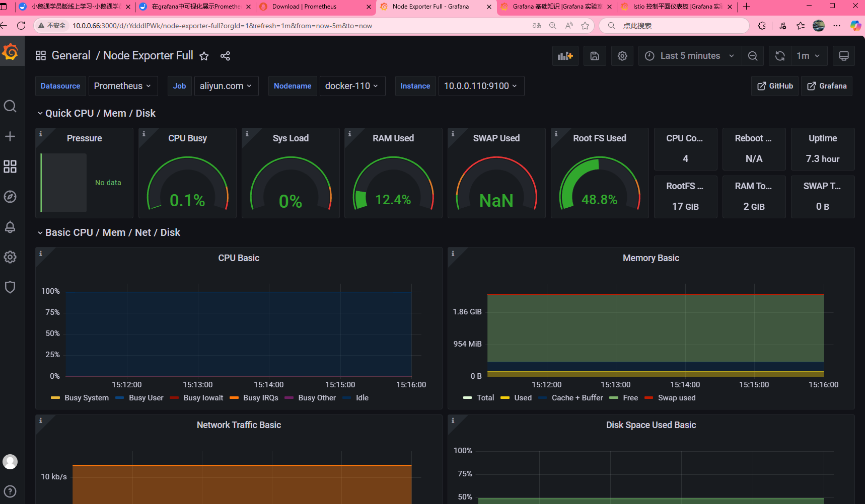
Task: Open Server Admin shield icon
Action: [x=10, y=287]
